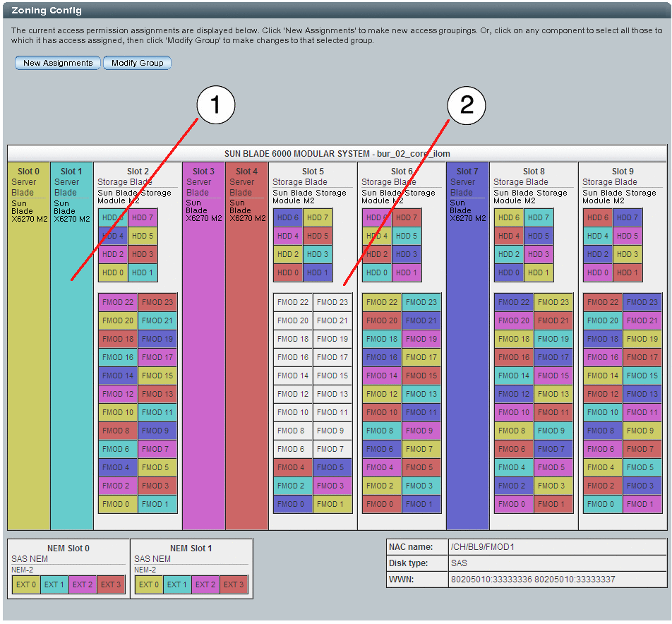Click FMOD 22 in Slot 8
The width and height of the screenshot is (672, 624).
pyautogui.click(x=514, y=303)
